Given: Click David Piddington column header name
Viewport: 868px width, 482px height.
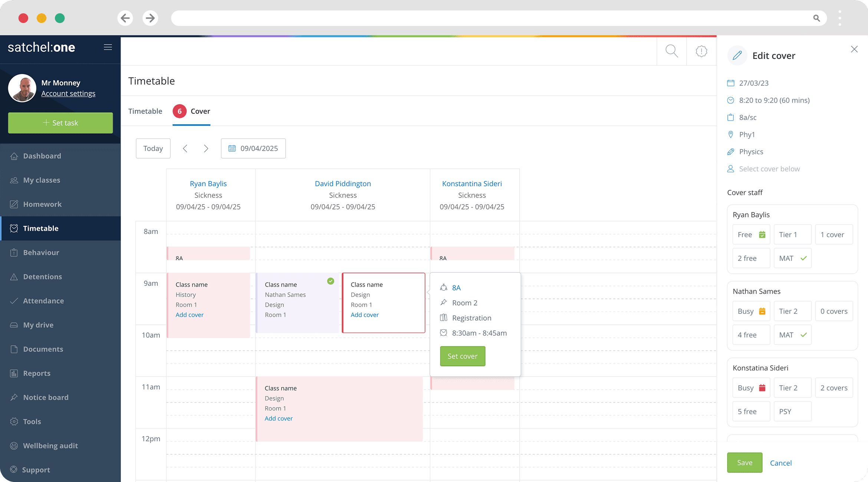Looking at the screenshot, I should pyautogui.click(x=343, y=184).
